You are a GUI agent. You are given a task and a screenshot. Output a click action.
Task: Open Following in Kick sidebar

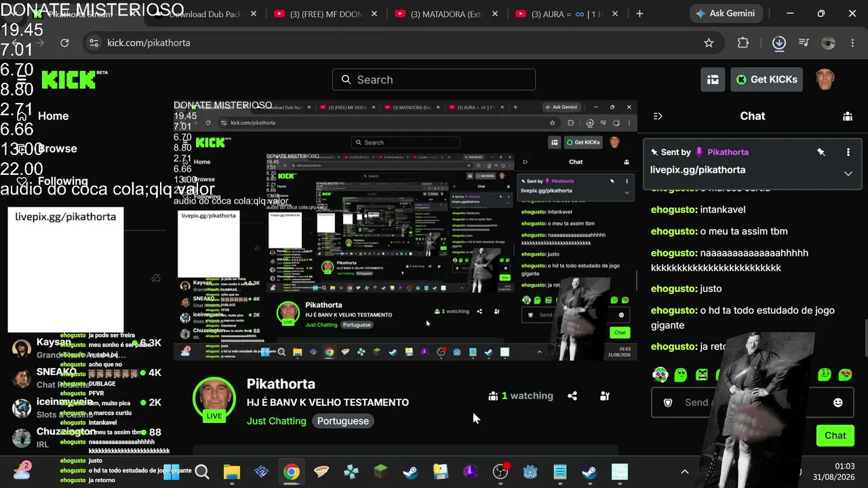tap(62, 181)
